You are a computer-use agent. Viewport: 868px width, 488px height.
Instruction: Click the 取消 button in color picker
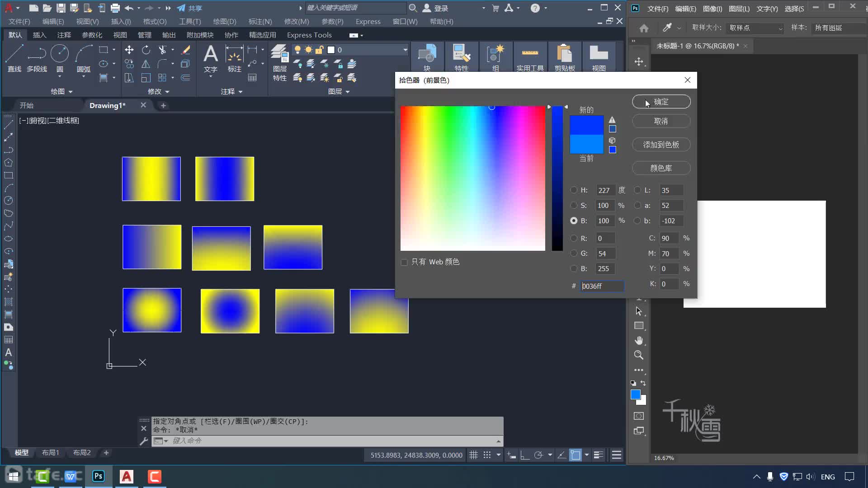(x=661, y=121)
